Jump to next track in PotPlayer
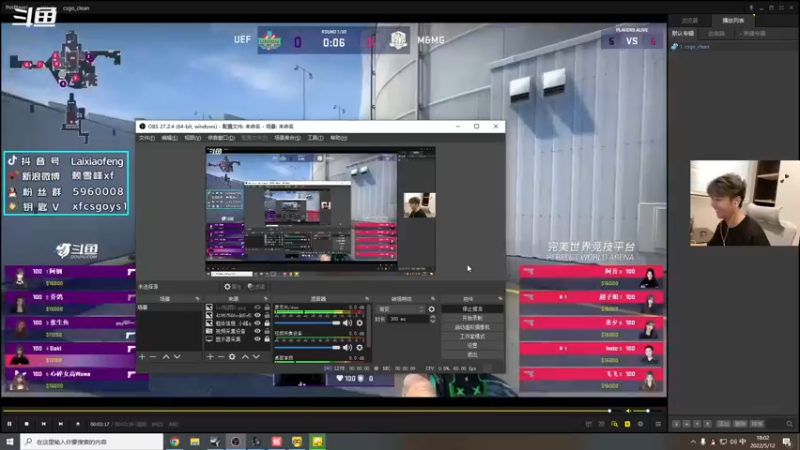Screen dimensions: 800x450 (x=61, y=424)
